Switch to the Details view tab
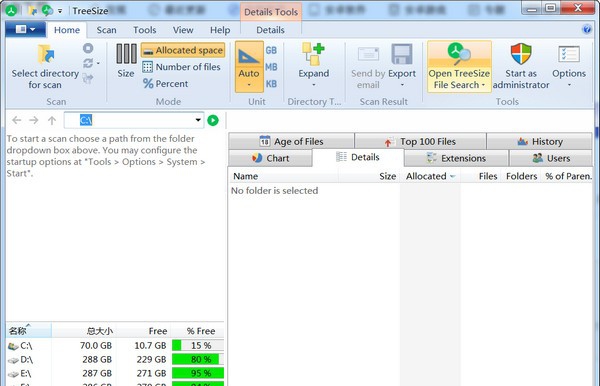600x386 pixels. pyautogui.click(x=358, y=157)
